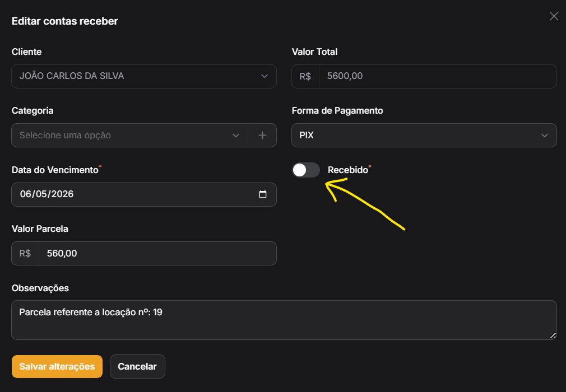
Task: Click the Recebido label text
Action: point(348,170)
